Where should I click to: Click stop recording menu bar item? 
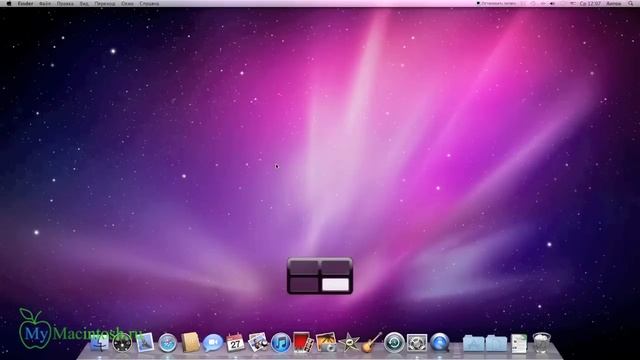497,3
